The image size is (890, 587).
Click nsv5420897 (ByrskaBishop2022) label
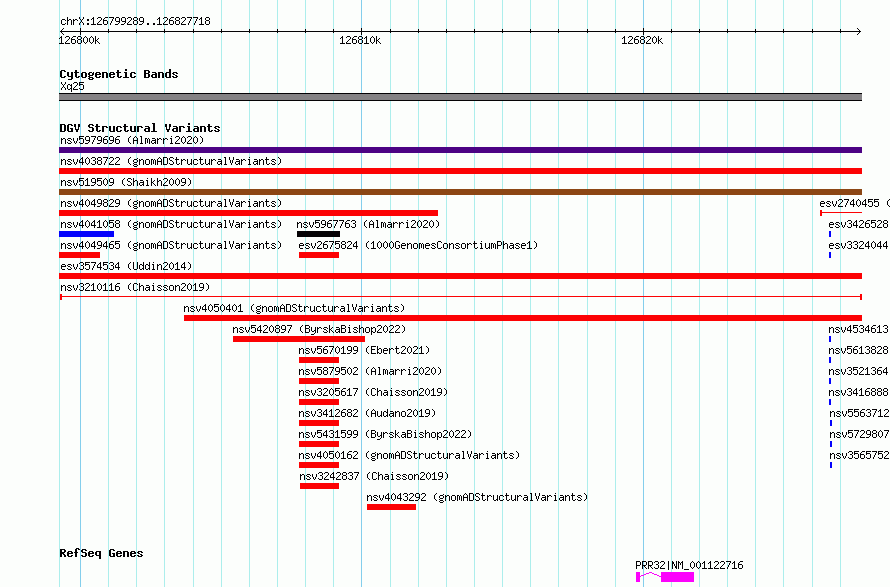pos(319,329)
